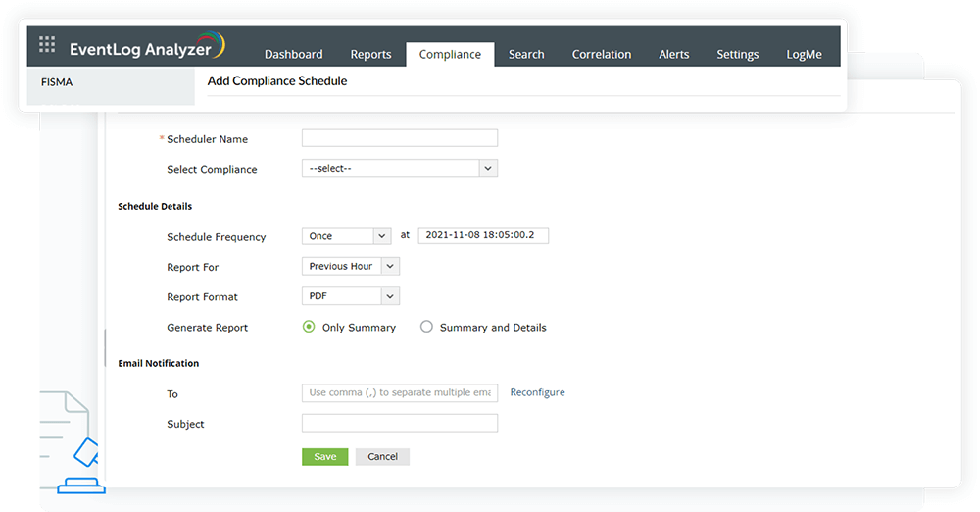
Task: Open the Report For dropdown
Action: pos(351,266)
